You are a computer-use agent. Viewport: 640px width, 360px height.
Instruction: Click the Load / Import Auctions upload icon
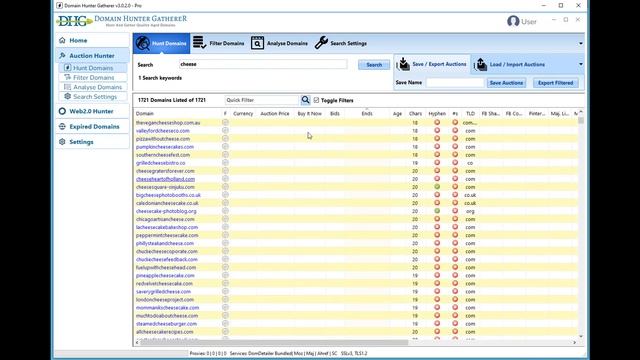480,64
